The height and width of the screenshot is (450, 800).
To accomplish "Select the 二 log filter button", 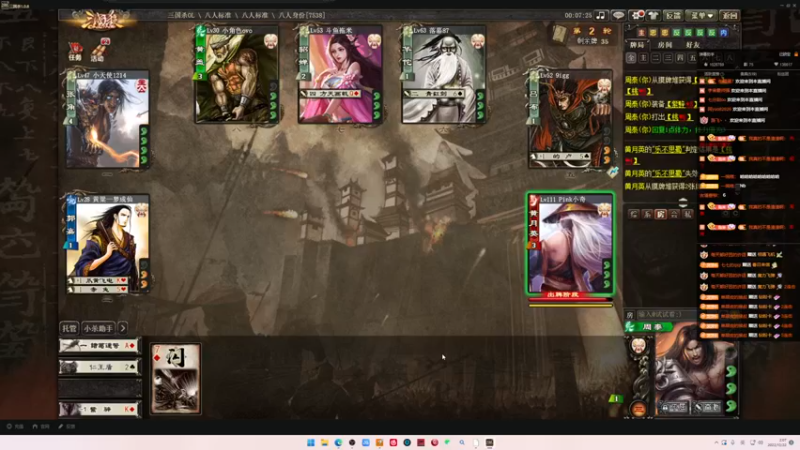I will tap(656, 58).
